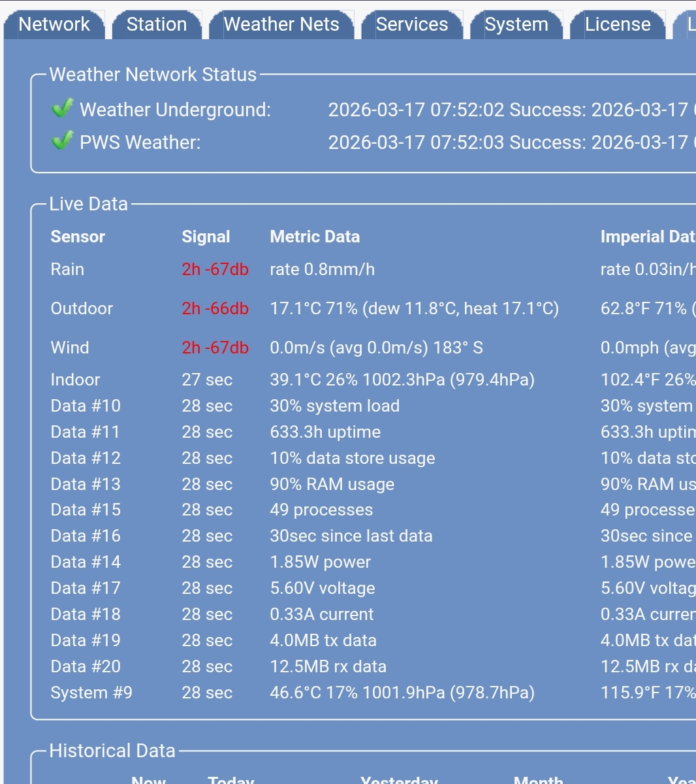Select the Network tab
Viewport: 696px width, 784px height.
tap(54, 24)
